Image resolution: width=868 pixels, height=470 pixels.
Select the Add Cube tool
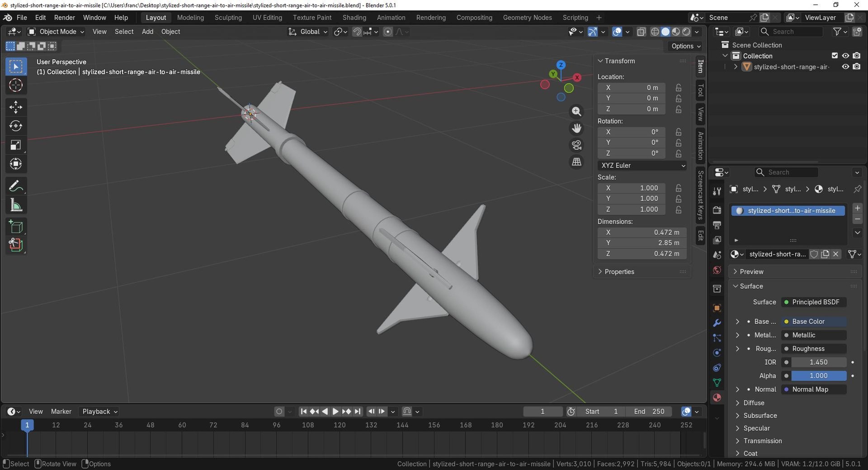point(16,227)
